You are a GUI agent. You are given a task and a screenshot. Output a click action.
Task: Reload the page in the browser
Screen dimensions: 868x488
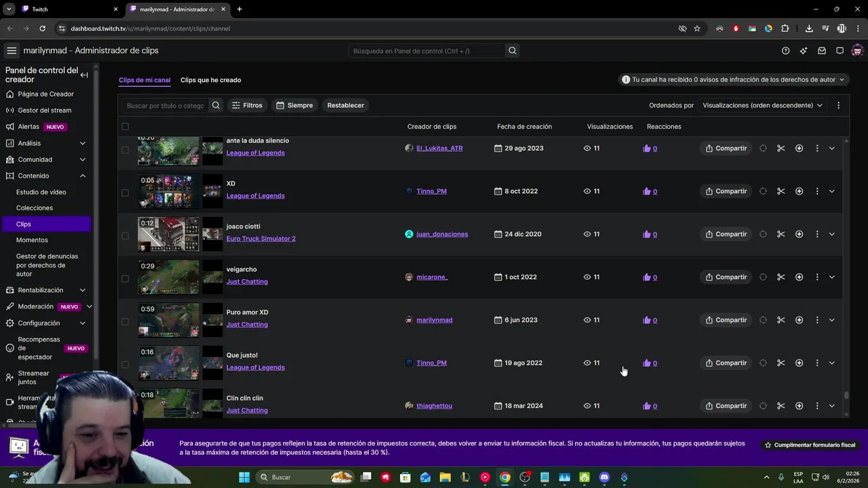(42, 28)
